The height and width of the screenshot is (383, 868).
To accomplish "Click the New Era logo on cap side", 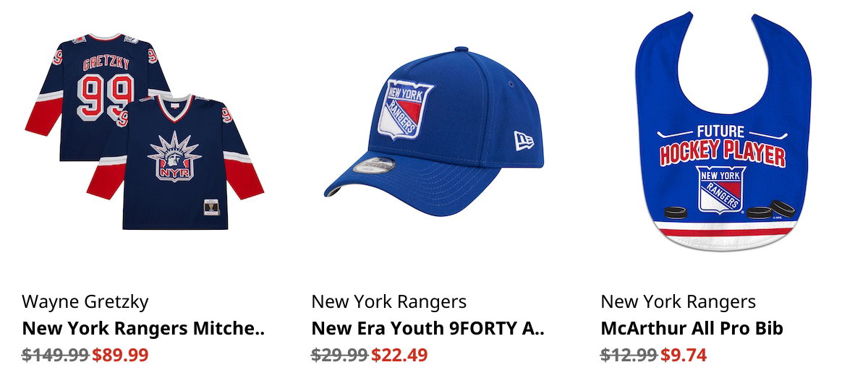I will [x=522, y=139].
